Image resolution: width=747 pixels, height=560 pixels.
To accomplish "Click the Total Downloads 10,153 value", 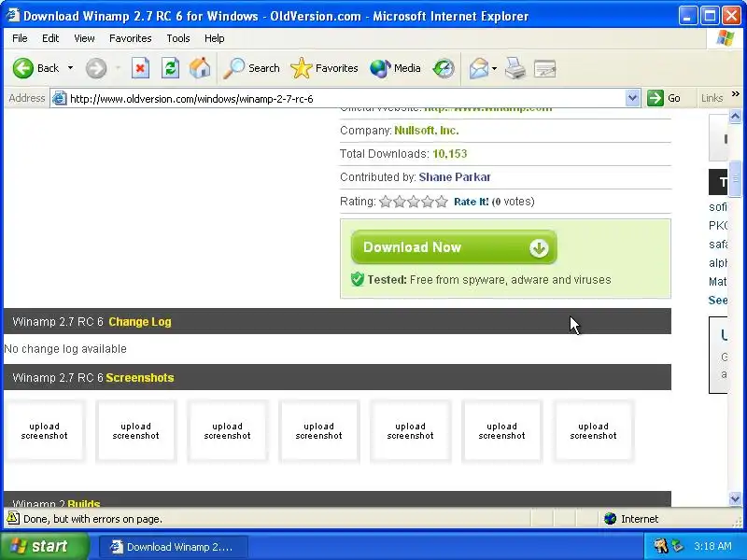I will click(450, 154).
